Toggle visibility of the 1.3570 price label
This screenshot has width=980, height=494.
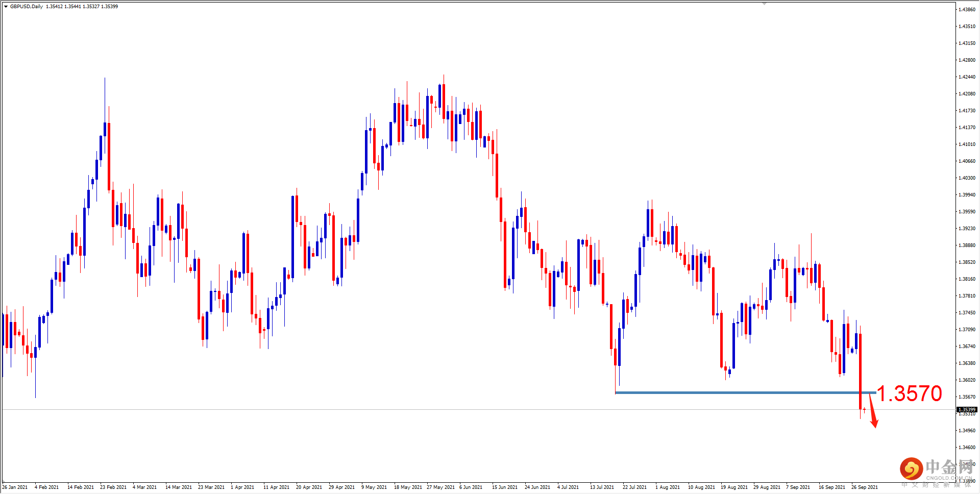pos(909,393)
